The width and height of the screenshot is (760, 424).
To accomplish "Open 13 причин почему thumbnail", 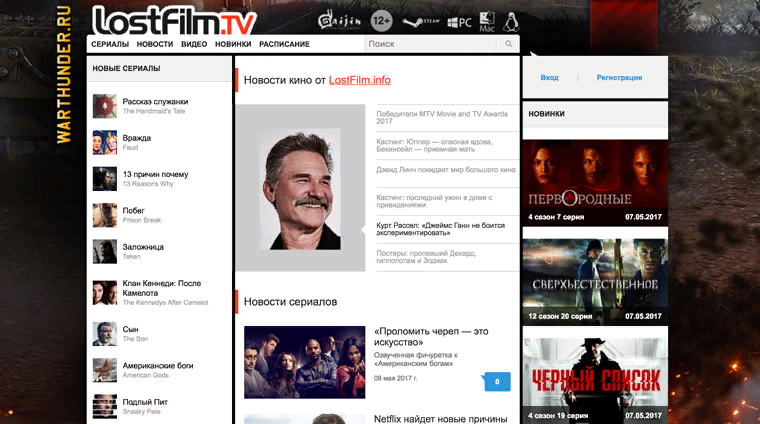I will point(105,179).
